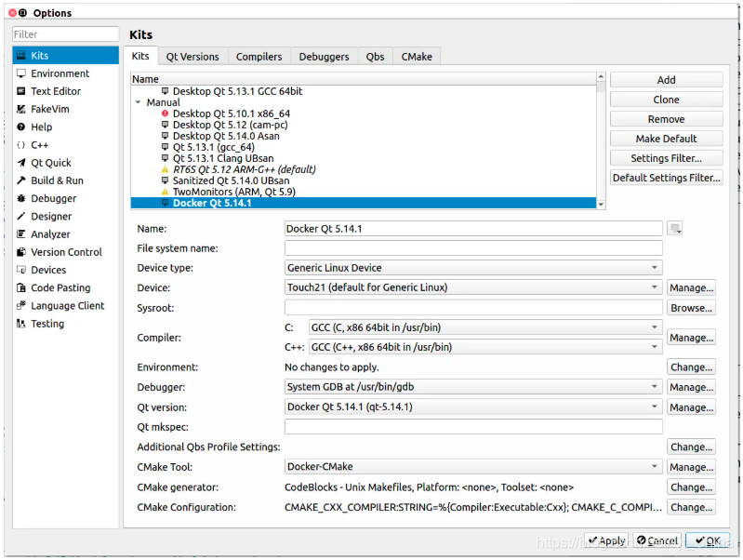The height and width of the screenshot is (560, 743).
Task: Open Settings Filter dialog
Action: click(x=666, y=158)
